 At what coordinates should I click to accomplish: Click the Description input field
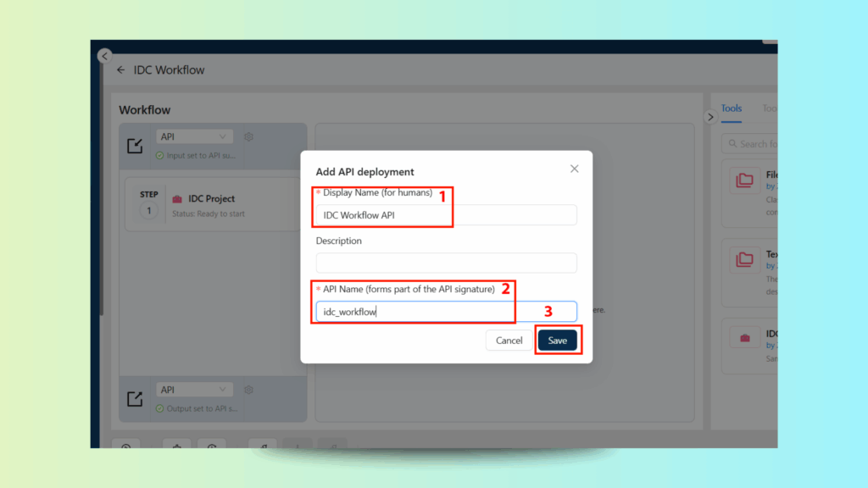click(446, 263)
